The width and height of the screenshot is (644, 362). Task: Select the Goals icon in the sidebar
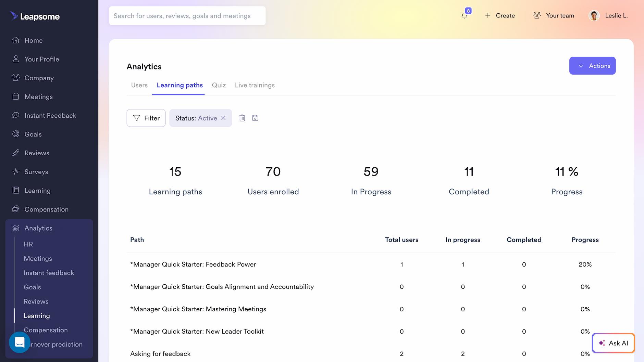[x=16, y=134]
